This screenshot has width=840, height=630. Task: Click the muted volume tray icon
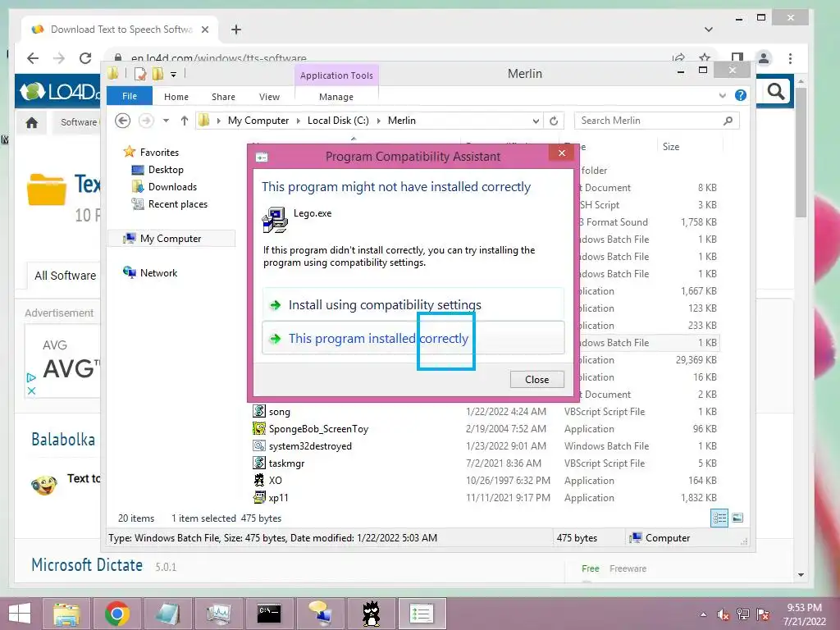click(723, 614)
